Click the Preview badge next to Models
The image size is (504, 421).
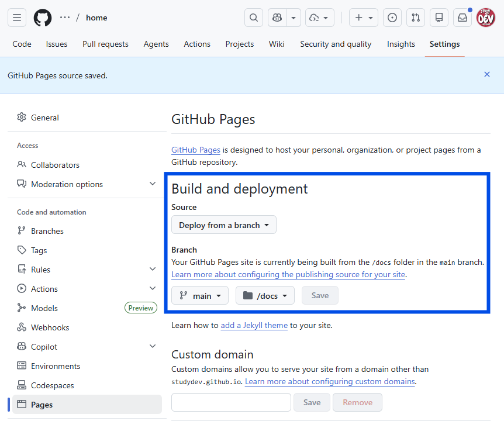[141, 308]
